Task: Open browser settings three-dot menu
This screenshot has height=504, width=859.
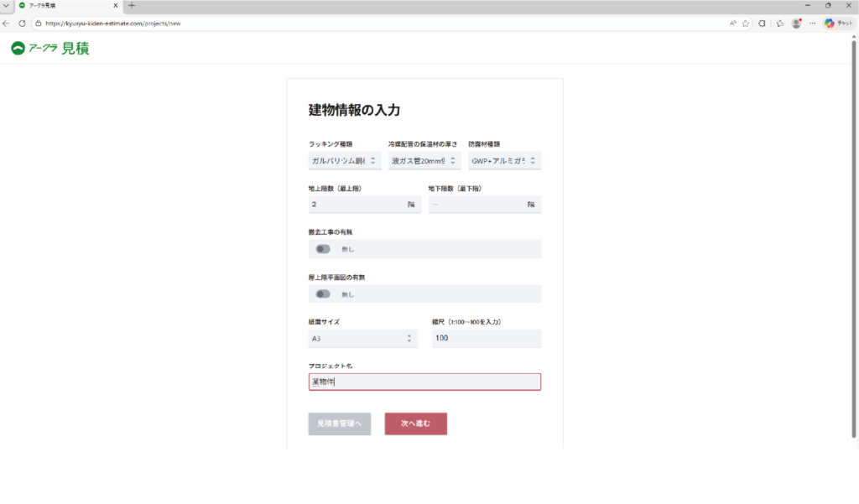Action: click(812, 23)
